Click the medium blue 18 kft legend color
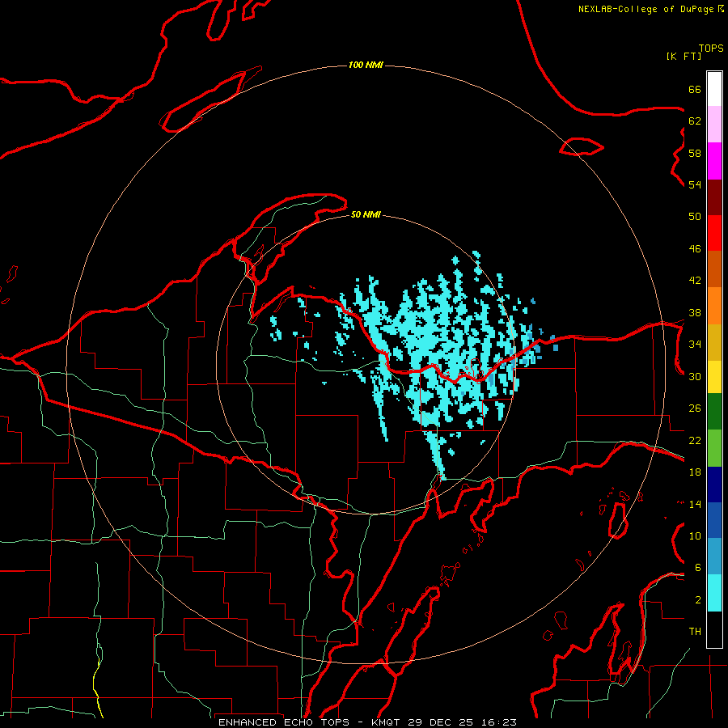This screenshot has width=728, height=728. pyautogui.click(x=714, y=520)
